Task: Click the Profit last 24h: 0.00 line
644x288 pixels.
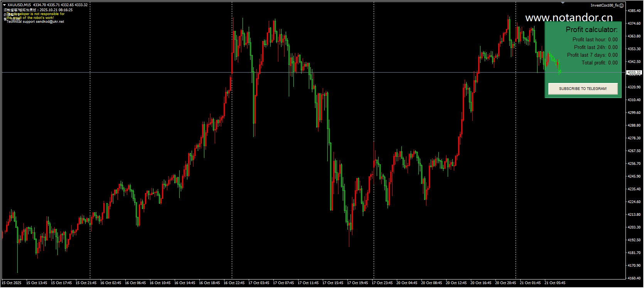Action: coord(596,47)
